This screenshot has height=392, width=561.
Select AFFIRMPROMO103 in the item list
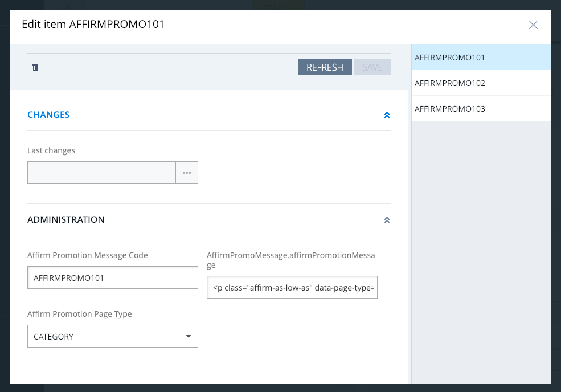[481, 108]
